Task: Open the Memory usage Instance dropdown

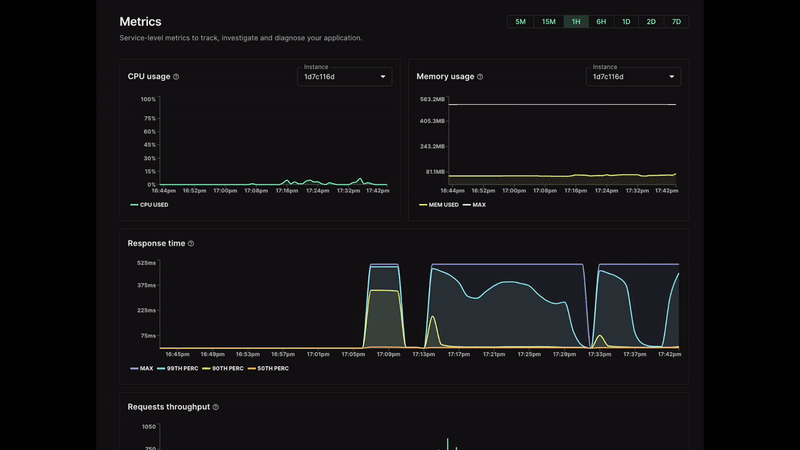Action: click(633, 76)
